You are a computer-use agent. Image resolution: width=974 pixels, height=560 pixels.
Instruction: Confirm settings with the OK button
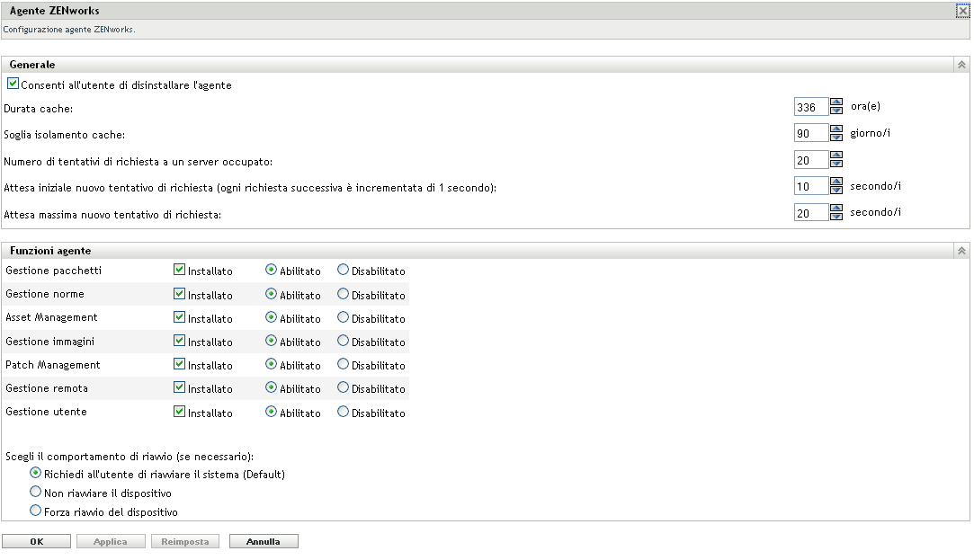37,541
